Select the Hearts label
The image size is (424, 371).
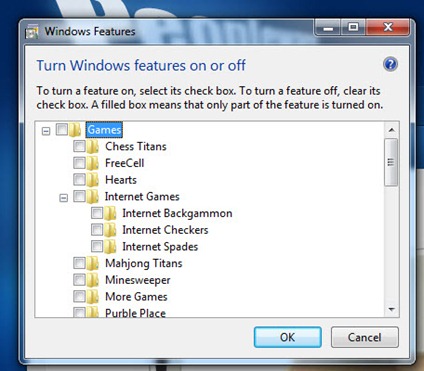[x=121, y=180]
